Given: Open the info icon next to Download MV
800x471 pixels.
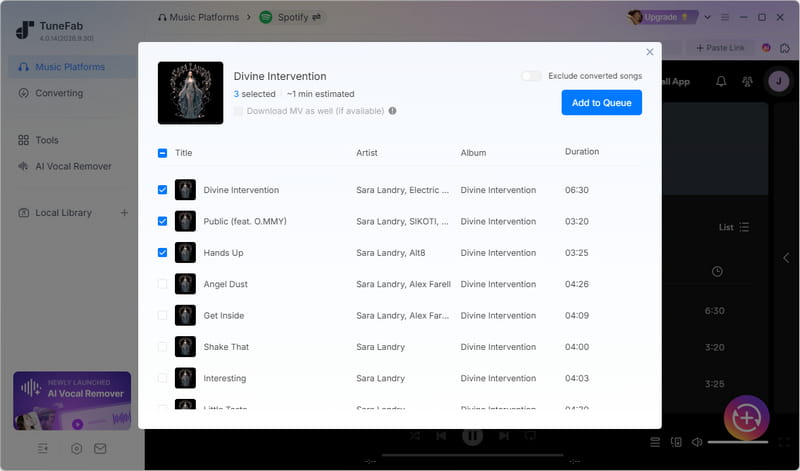Looking at the screenshot, I should 392,111.
